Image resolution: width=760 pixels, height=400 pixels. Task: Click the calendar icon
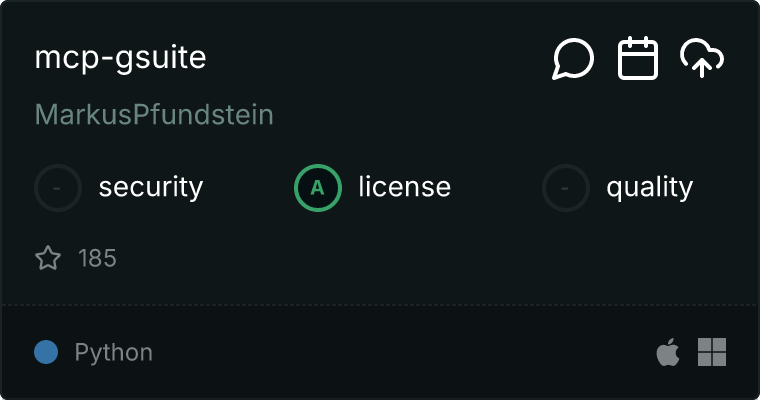pyautogui.click(x=638, y=59)
